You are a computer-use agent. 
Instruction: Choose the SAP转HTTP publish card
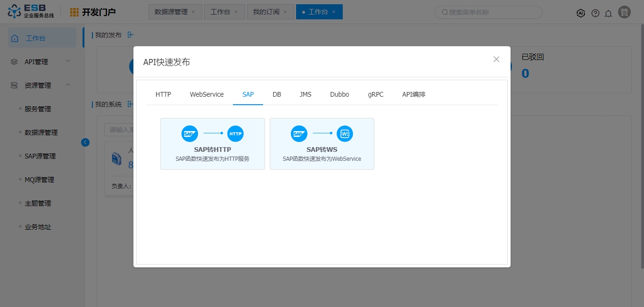point(212,144)
